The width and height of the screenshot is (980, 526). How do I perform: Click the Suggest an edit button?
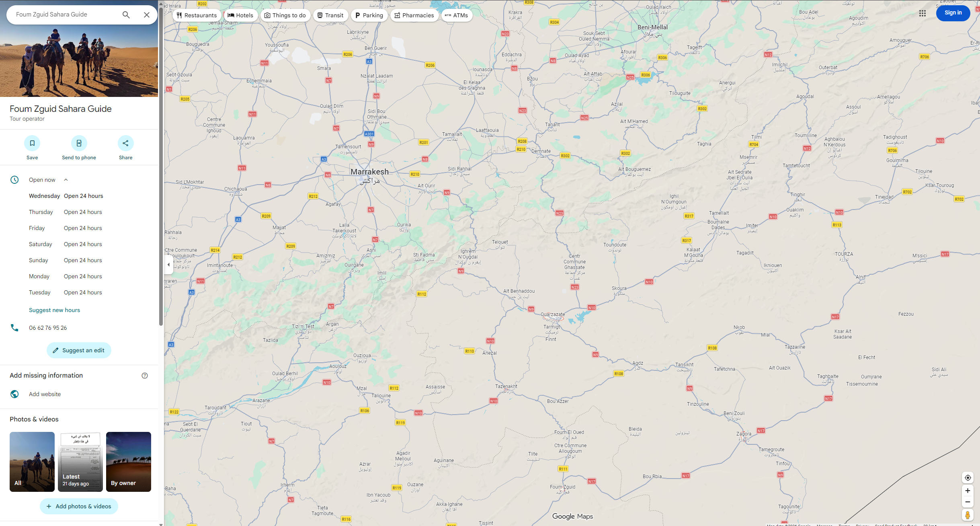[79, 350]
